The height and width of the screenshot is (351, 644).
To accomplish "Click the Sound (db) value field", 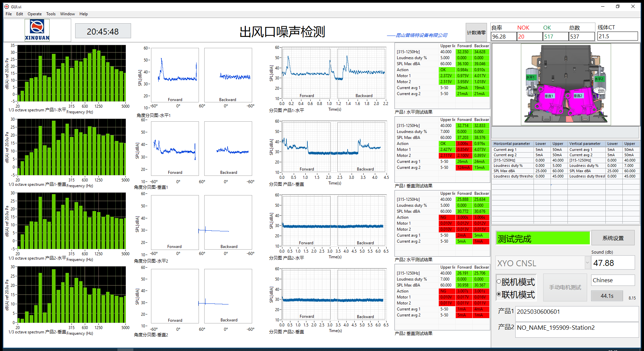I will pos(613,263).
